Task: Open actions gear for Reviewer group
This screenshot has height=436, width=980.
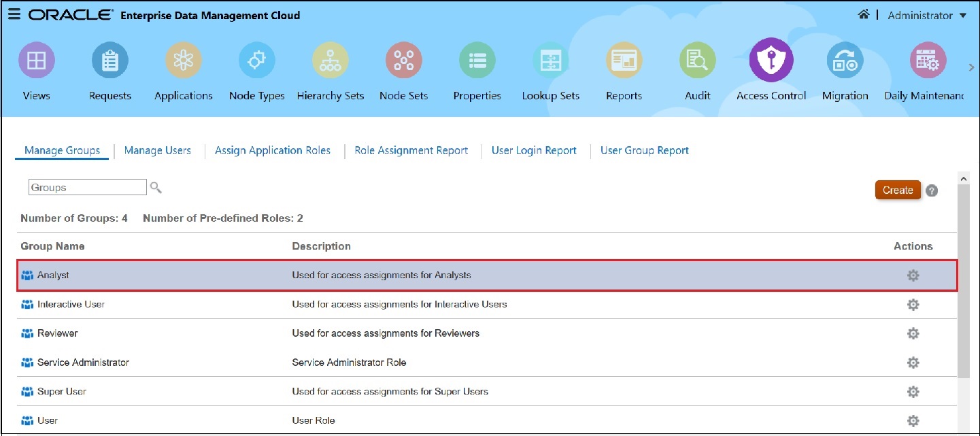Action: pos(913,334)
